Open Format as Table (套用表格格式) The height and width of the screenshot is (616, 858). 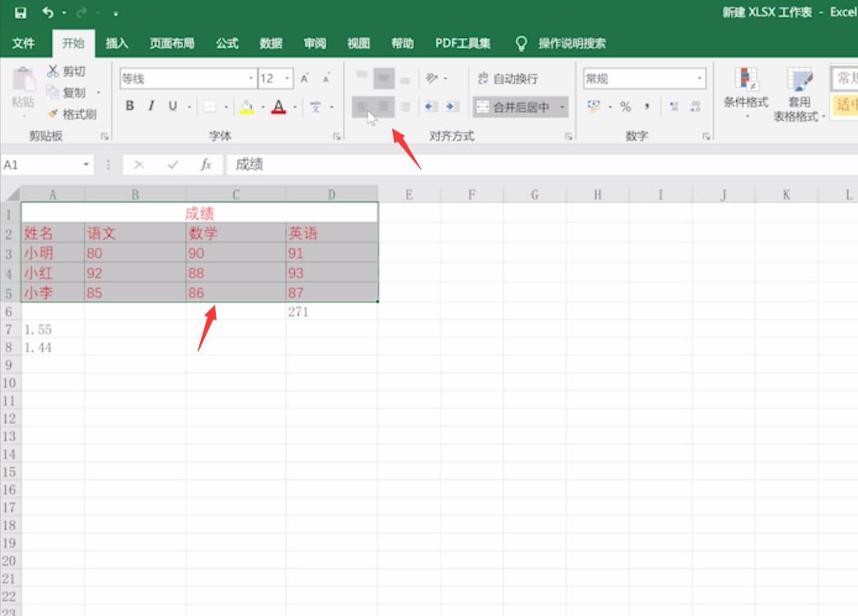click(799, 94)
